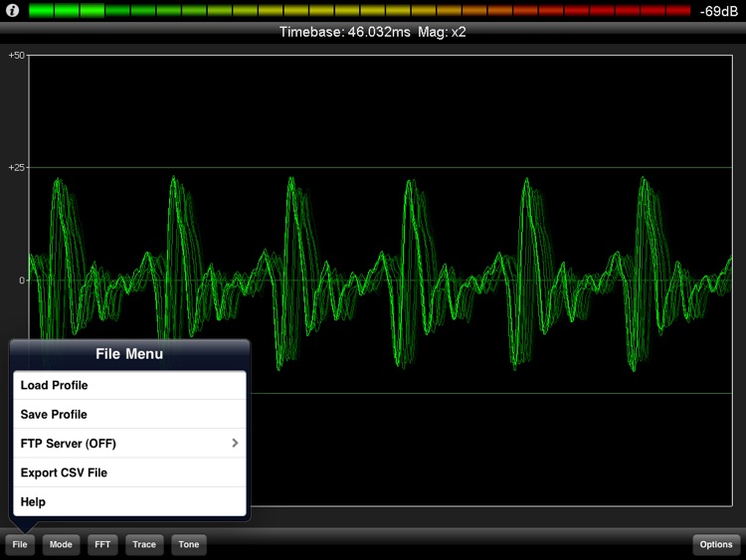The image size is (746, 560).
Task: Open the Mode button
Action: (x=61, y=544)
